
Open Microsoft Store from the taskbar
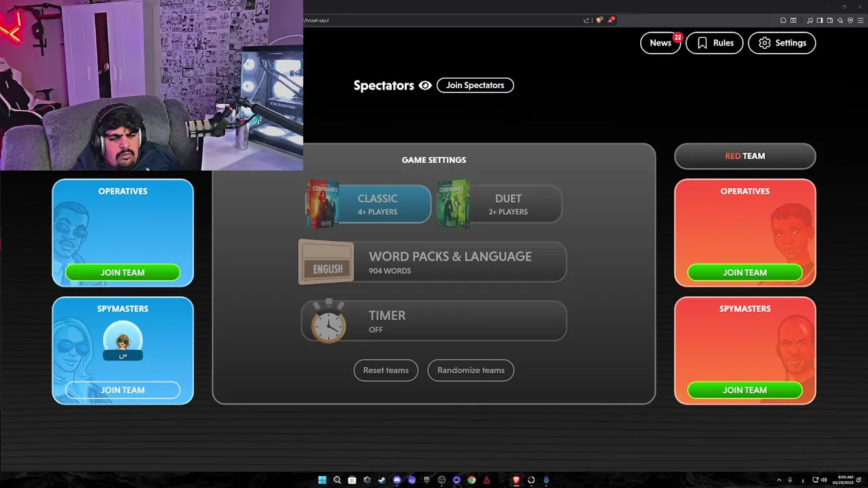(352, 480)
